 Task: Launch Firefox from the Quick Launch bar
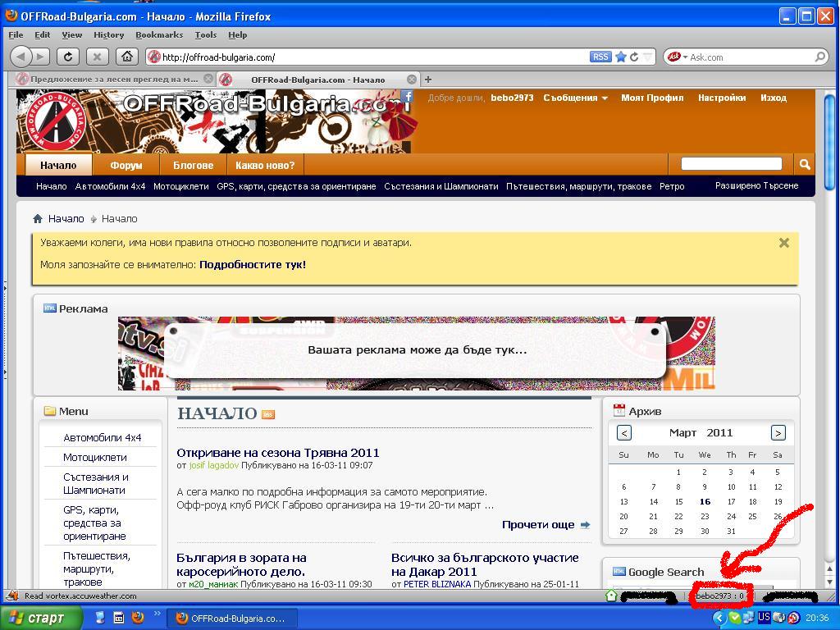(138, 618)
